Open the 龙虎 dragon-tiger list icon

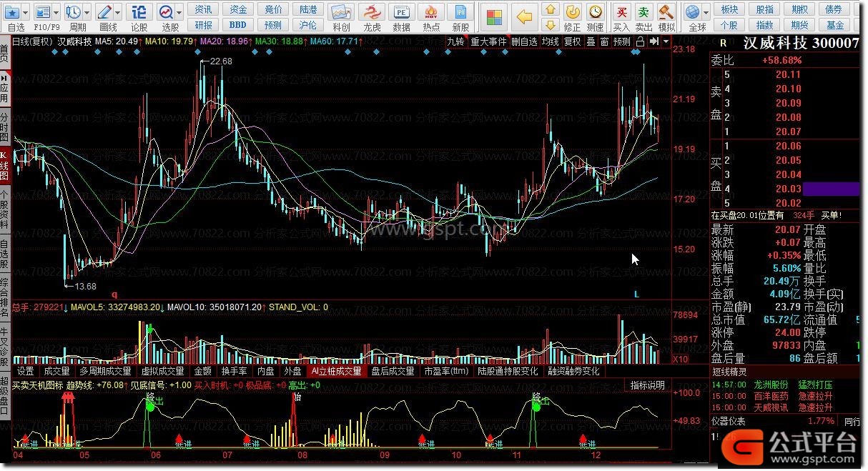(x=372, y=12)
